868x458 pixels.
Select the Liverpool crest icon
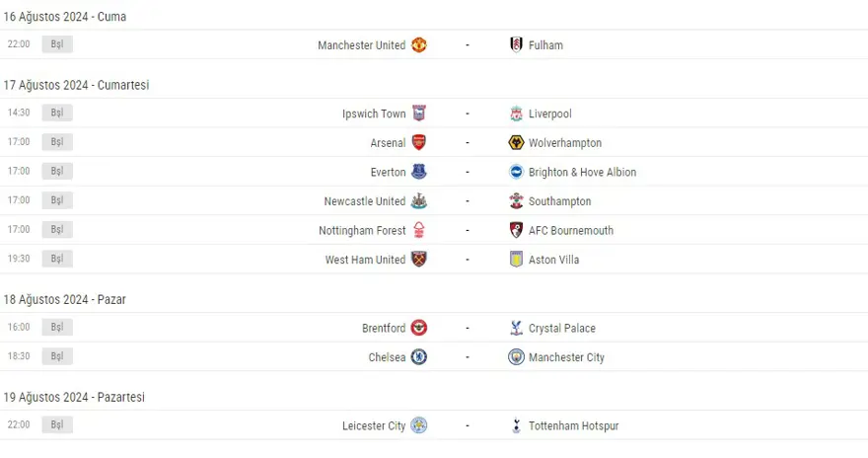[516, 114]
